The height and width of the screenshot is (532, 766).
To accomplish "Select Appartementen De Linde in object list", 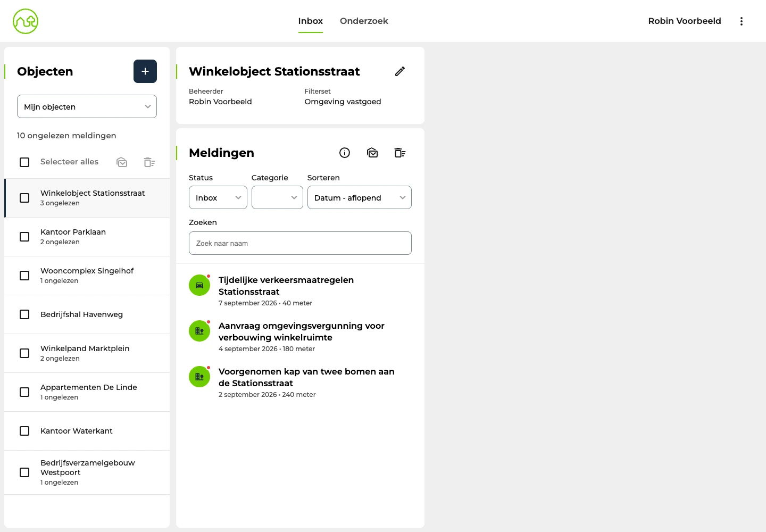I will pos(87,392).
